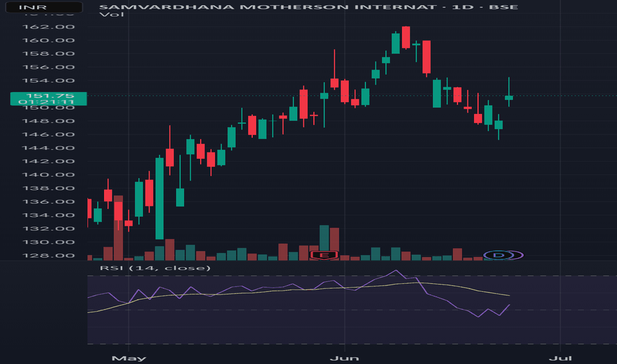Click the 156.00 price axis label
This screenshot has height=364, width=617.
[48, 67]
